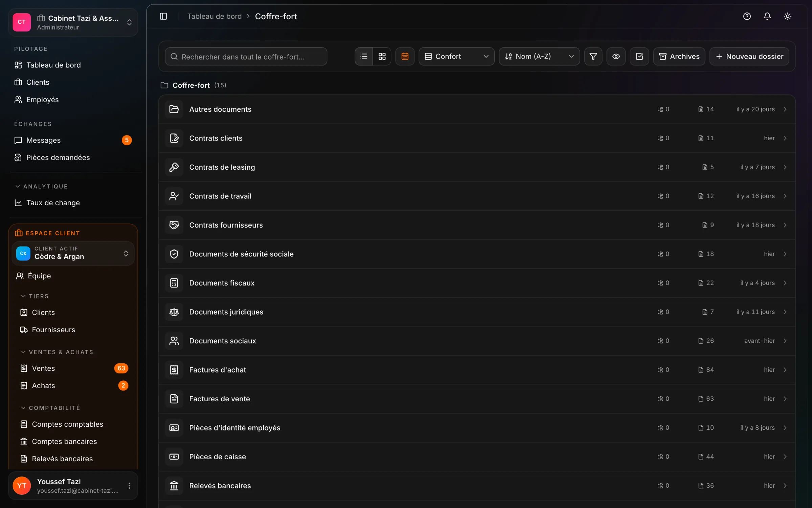Open Taux de change

tap(73, 203)
